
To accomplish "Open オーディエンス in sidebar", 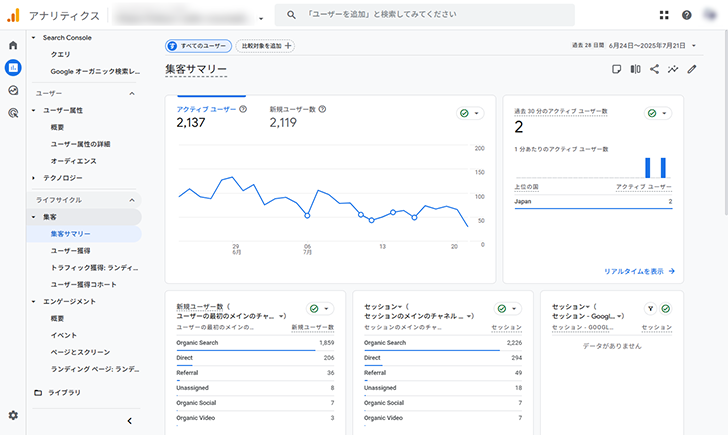I will (73, 161).
